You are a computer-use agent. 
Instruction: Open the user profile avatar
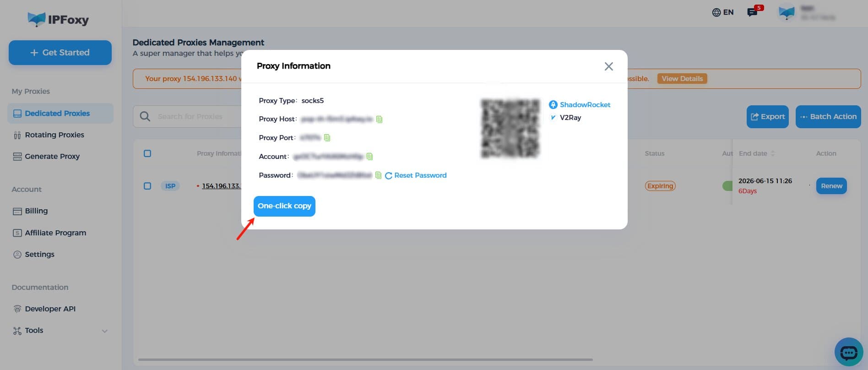point(787,12)
